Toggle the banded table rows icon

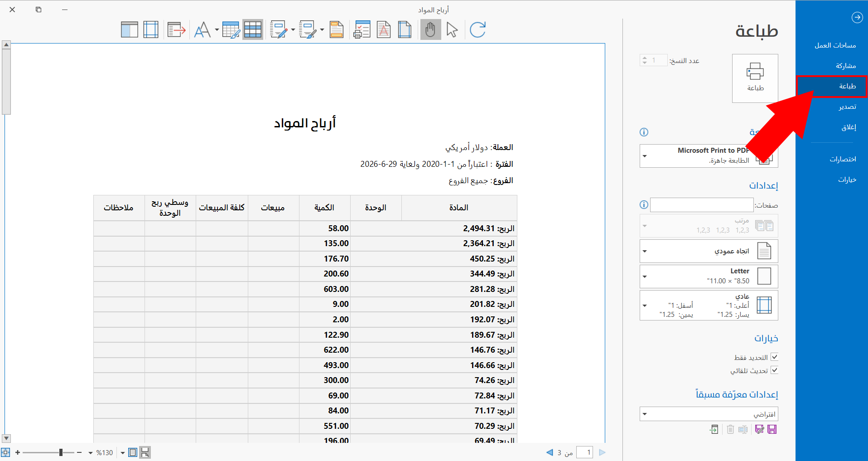(253, 30)
